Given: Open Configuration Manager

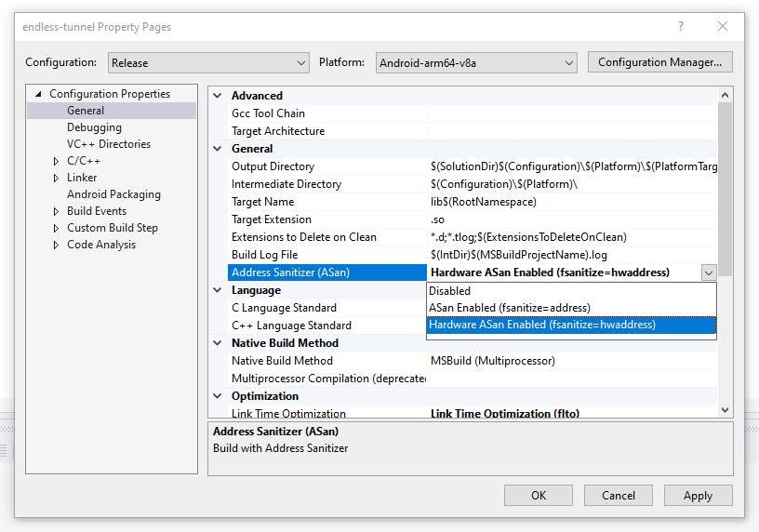Looking at the screenshot, I should (659, 62).
